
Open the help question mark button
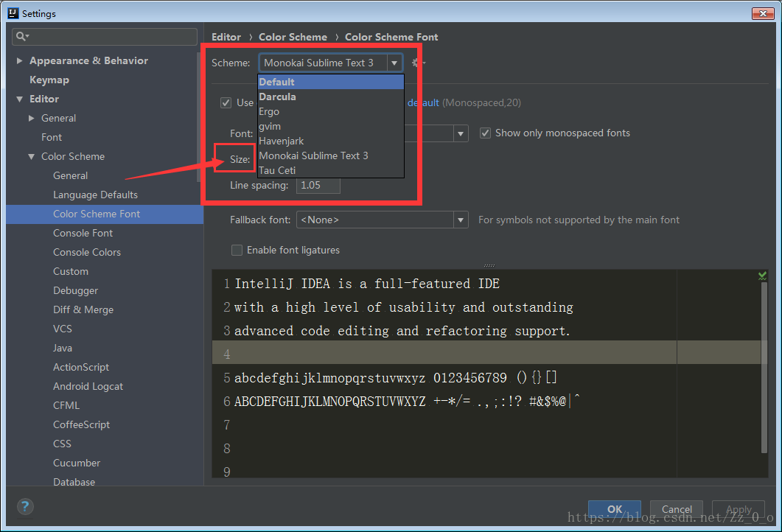click(25, 506)
